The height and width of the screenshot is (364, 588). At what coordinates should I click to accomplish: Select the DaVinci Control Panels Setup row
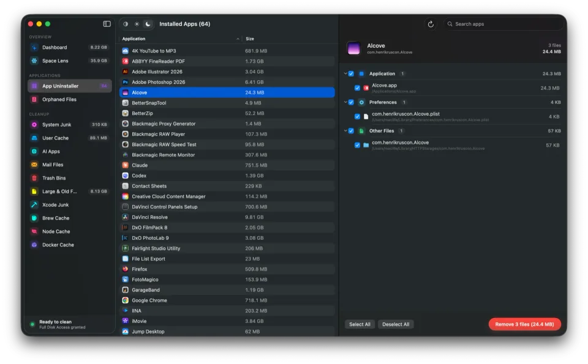227,207
